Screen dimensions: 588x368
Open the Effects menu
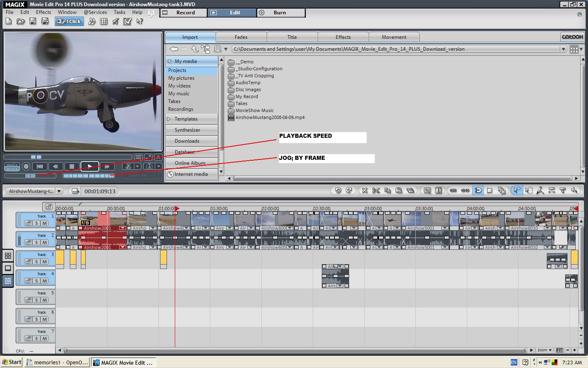[43, 12]
